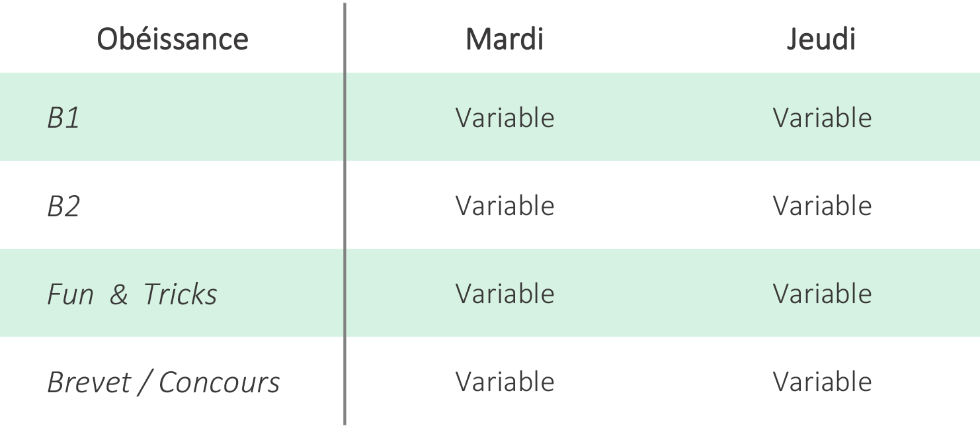Click the B1 row label
This screenshot has height=428, width=980.
pos(63,118)
